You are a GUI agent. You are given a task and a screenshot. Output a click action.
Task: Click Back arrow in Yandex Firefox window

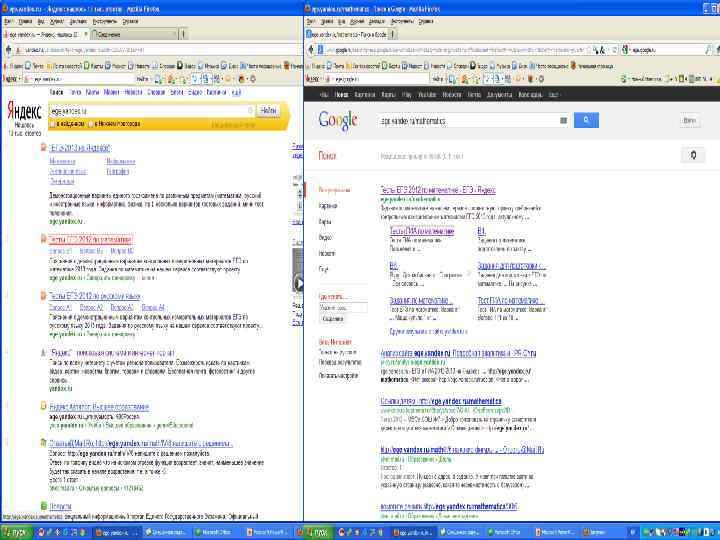pyautogui.click(x=8, y=50)
